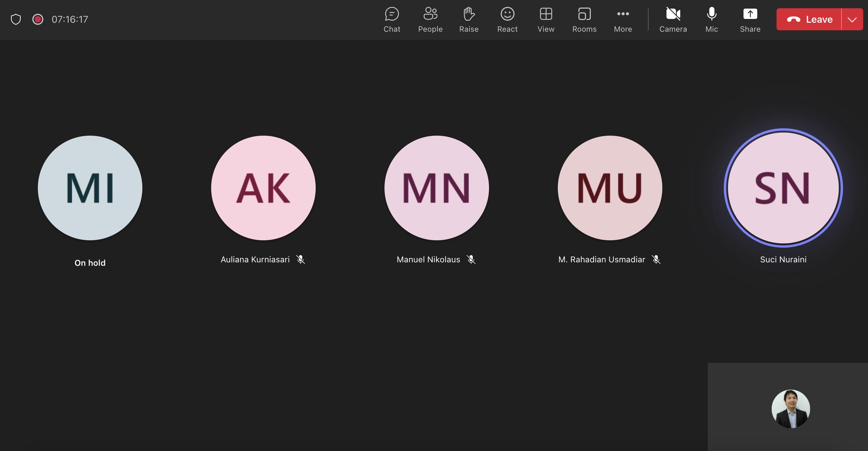Click M. Rahadian Usmadiar's muted mic icon

[x=656, y=260]
